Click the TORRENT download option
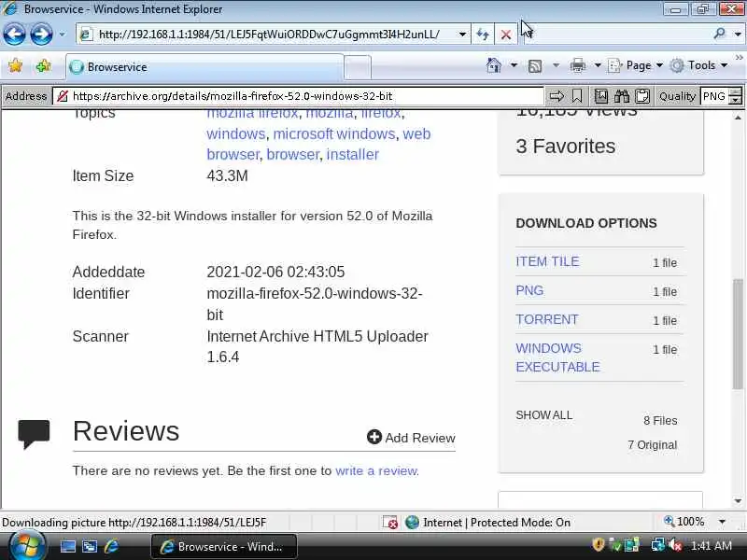Screen dimensions: 747x560 [547, 319]
